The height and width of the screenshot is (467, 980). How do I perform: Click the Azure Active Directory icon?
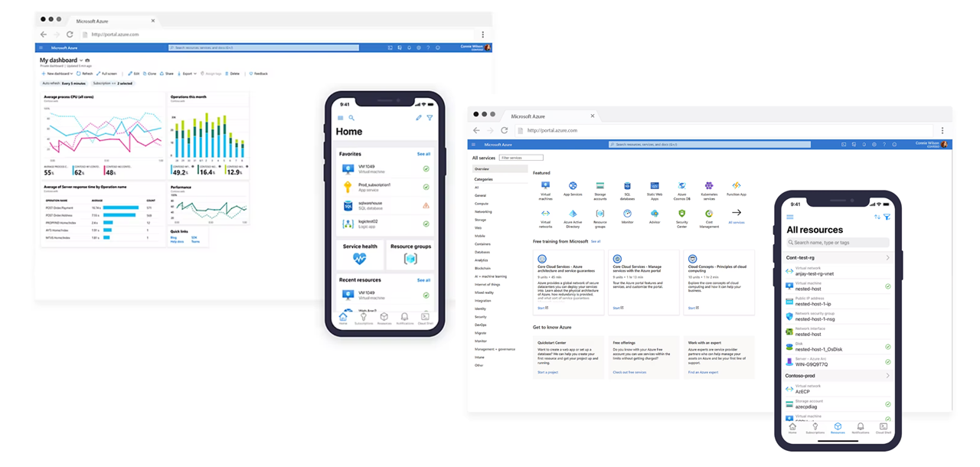coord(573,214)
